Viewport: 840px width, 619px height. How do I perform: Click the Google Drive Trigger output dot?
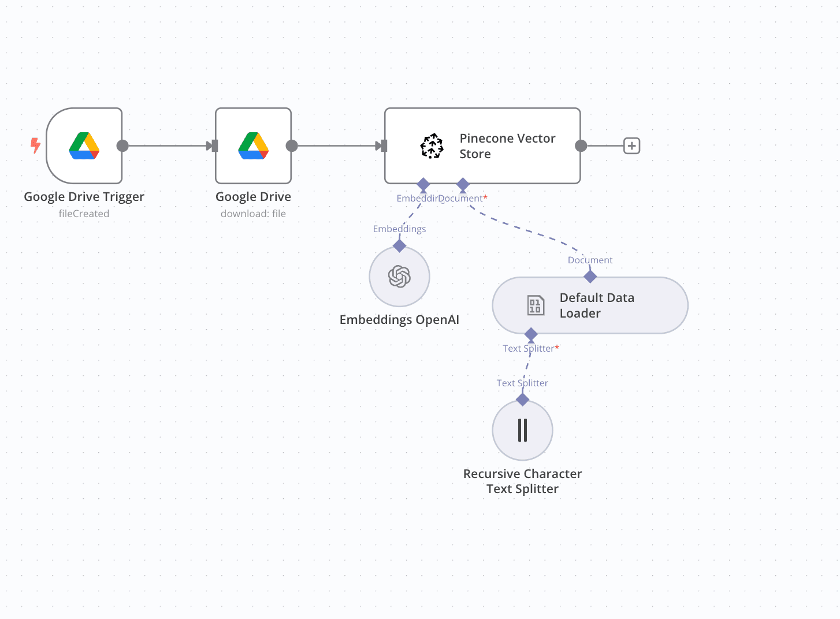pos(122,146)
